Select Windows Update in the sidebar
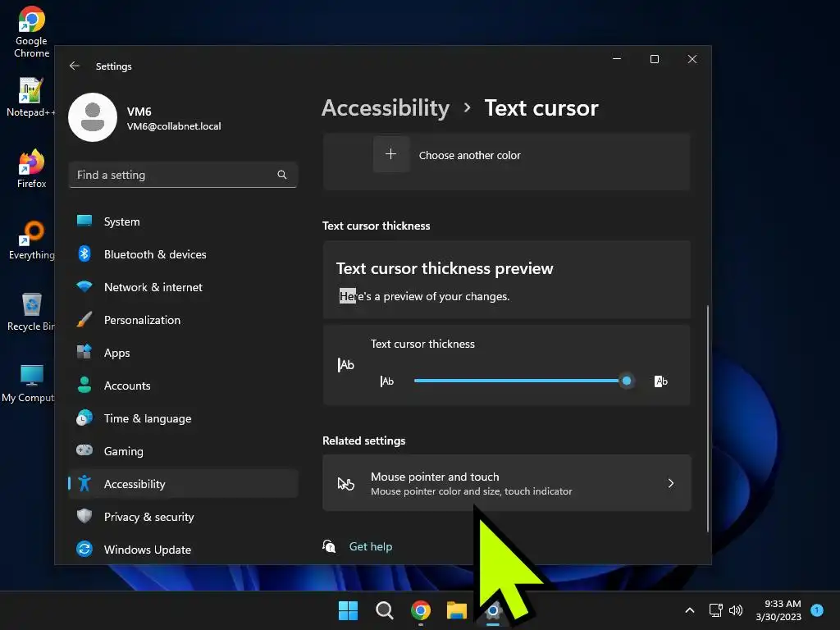 [183, 549]
